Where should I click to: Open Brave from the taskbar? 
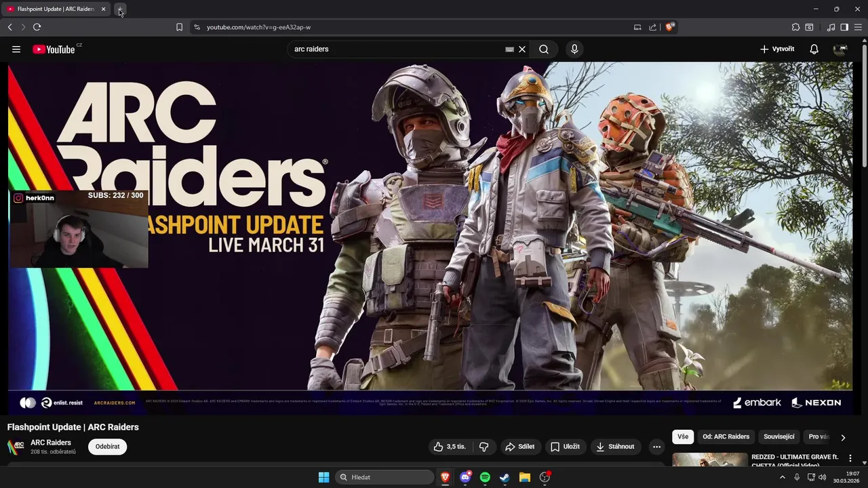(446, 477)
